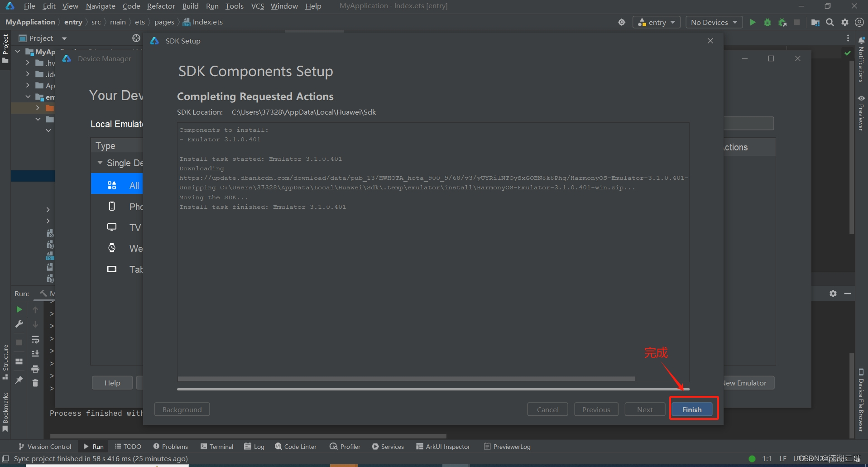Viewport: 868px width, 467px height.
Task: Click the Soft-Wrap icon in Run panel
Action: (x=35, y=339)
